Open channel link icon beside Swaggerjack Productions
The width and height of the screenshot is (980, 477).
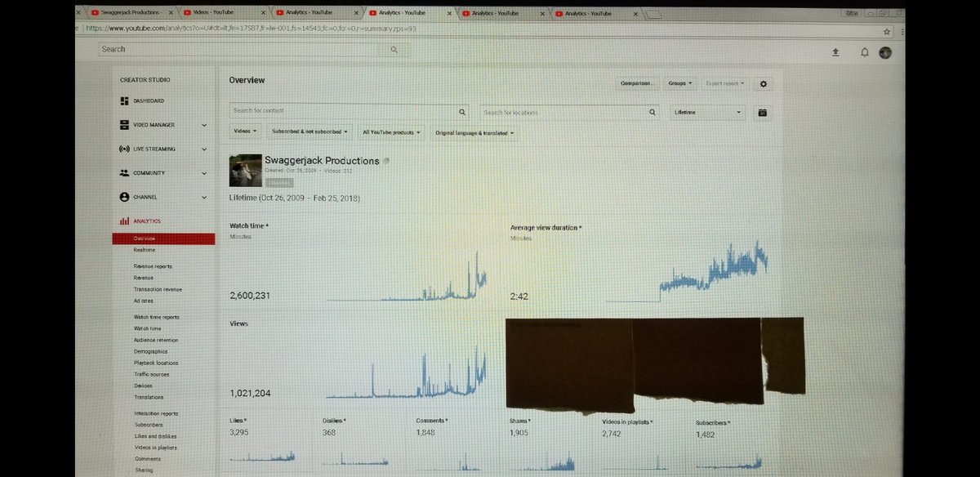[x=386, y=161]
